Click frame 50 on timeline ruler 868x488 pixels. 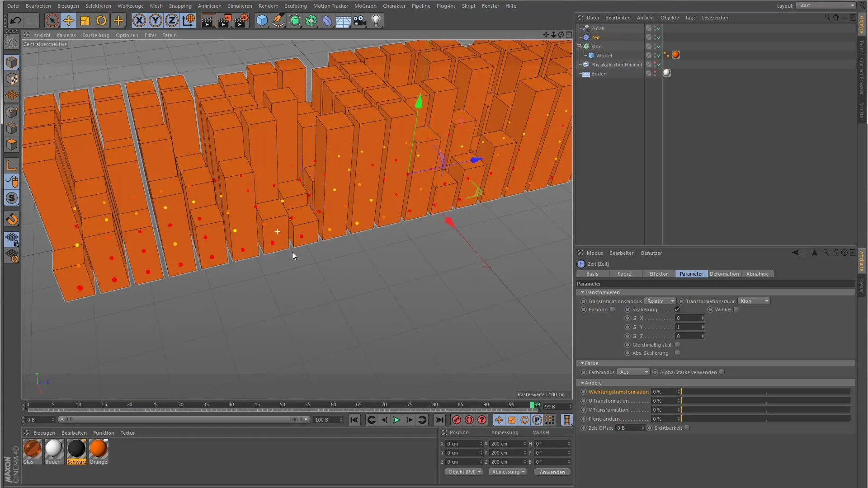click(282, 405)
